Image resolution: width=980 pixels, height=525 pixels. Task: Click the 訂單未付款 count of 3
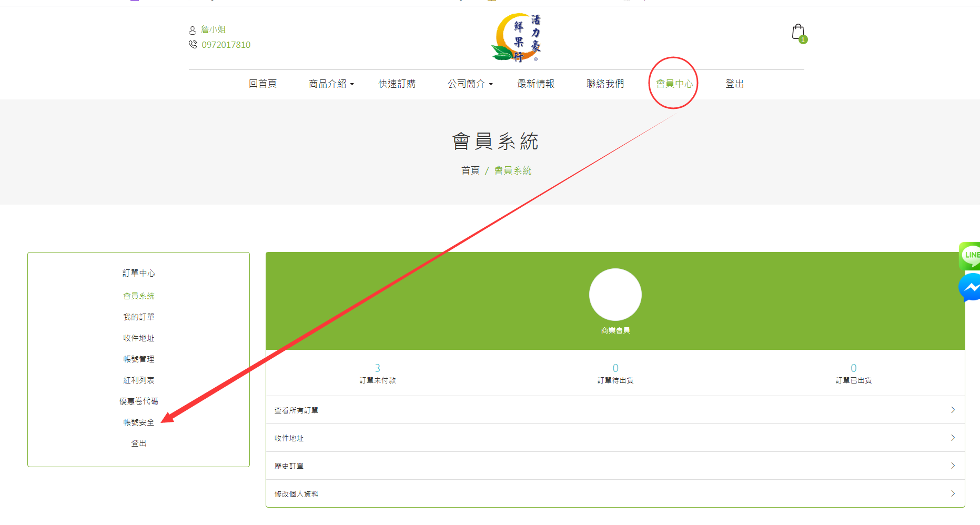[377, 368]
